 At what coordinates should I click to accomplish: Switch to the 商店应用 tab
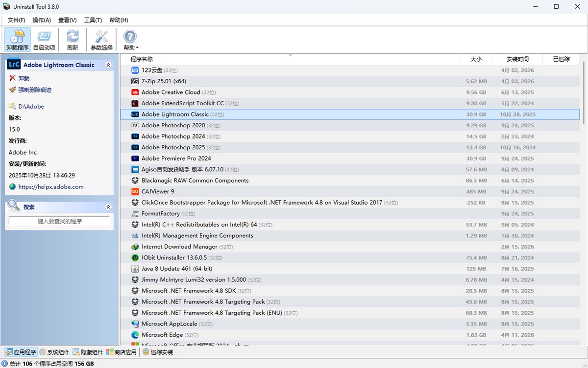[x=121, y=352]
